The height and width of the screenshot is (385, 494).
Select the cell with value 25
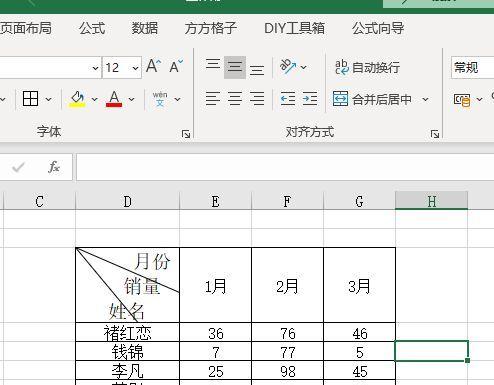click(215, 370)
